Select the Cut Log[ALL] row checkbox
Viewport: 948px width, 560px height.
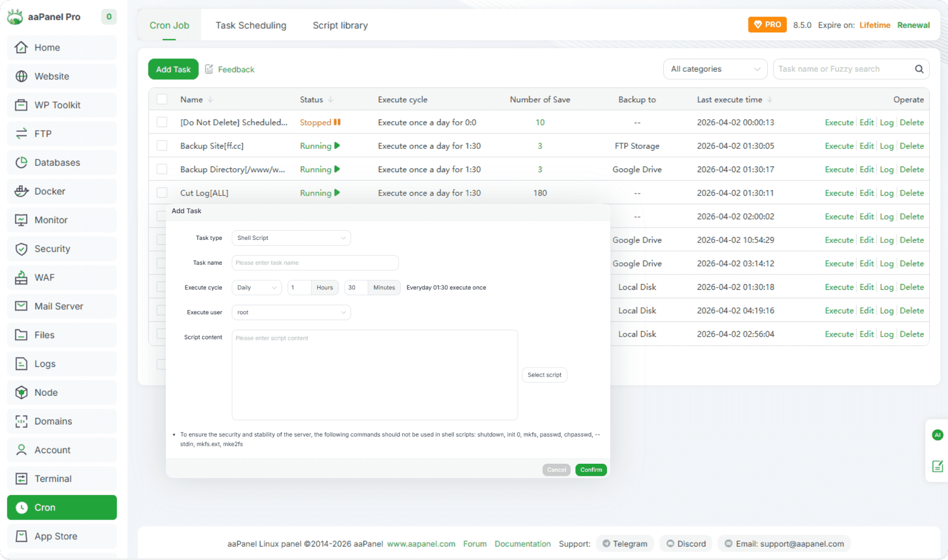[x=162, y=193]
